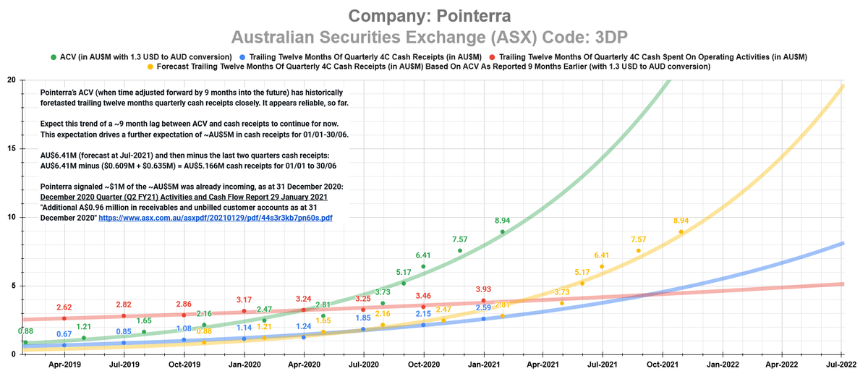Click the Jul-2022 x-axis label
Viewport: 868px width, 379px height.
[x=841, y=367]
